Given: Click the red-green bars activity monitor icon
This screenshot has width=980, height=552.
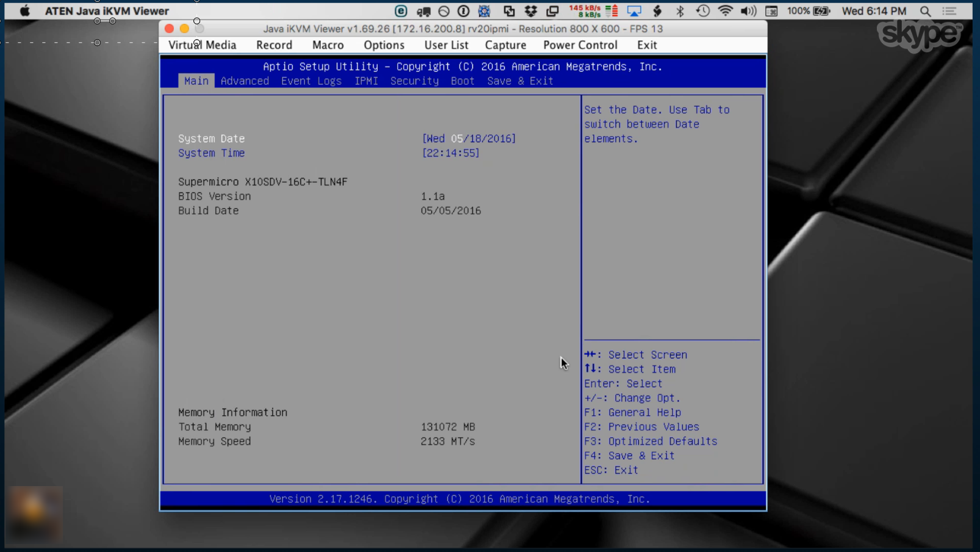Looking at the screenshot, I should coord(612,11).
